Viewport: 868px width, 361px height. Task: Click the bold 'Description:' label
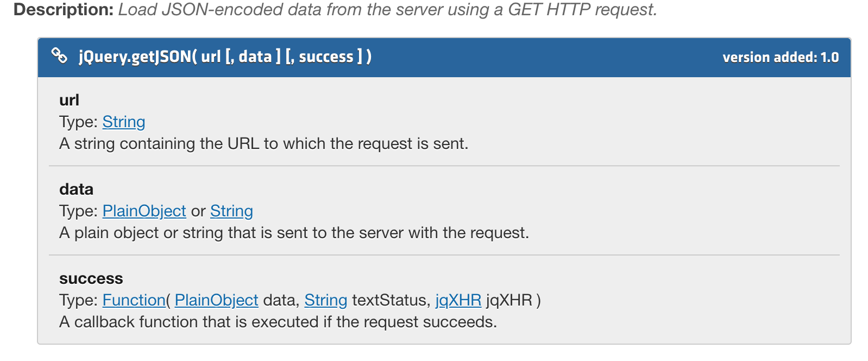[x=64, y=10]
